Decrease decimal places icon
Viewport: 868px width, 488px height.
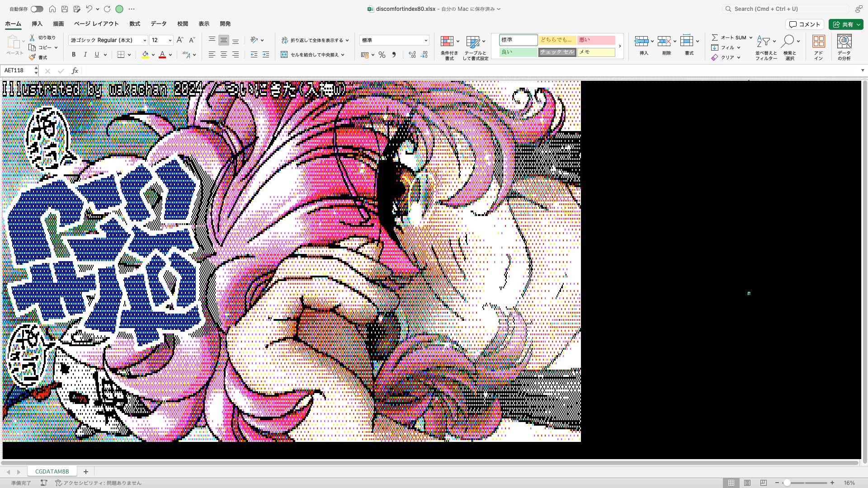point(424,55)
